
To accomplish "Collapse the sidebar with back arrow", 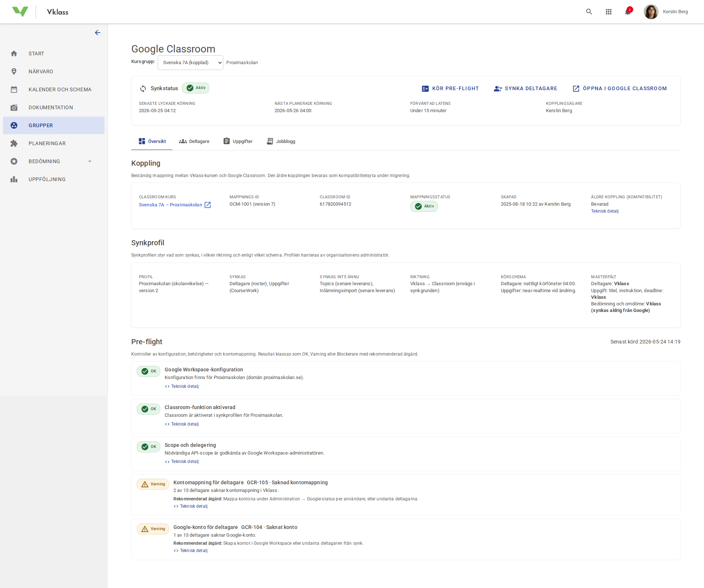I will [x=98, y=33].
